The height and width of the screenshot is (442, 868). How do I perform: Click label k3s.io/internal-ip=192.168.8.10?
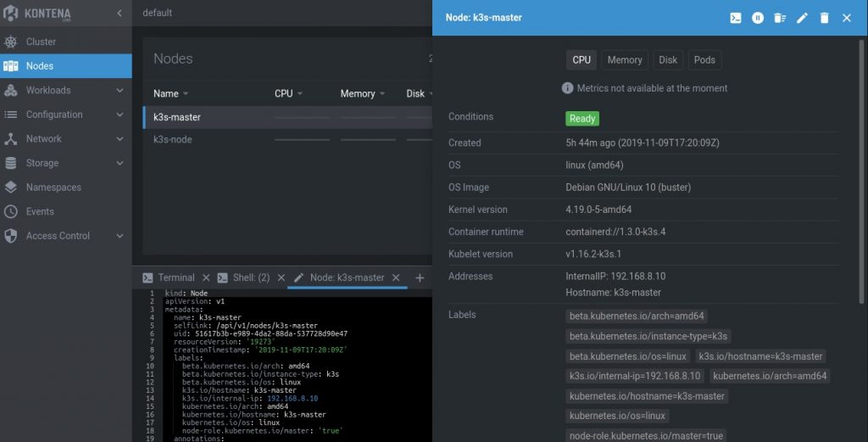coord(635,376)
